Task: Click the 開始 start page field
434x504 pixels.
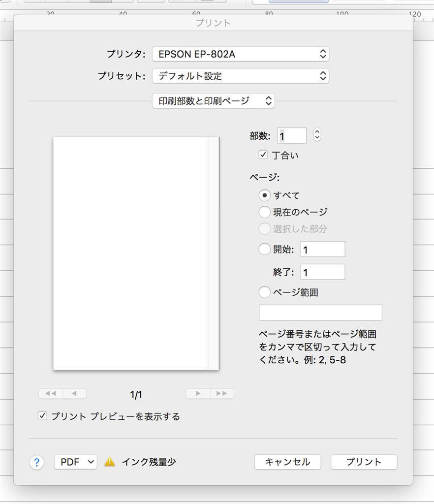Action: coord(323,249)
